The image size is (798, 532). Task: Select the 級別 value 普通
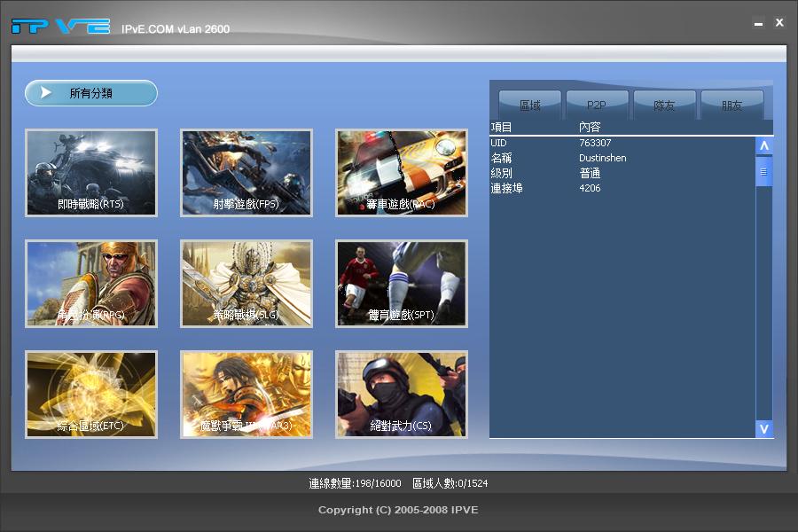[x=590, y=173]
